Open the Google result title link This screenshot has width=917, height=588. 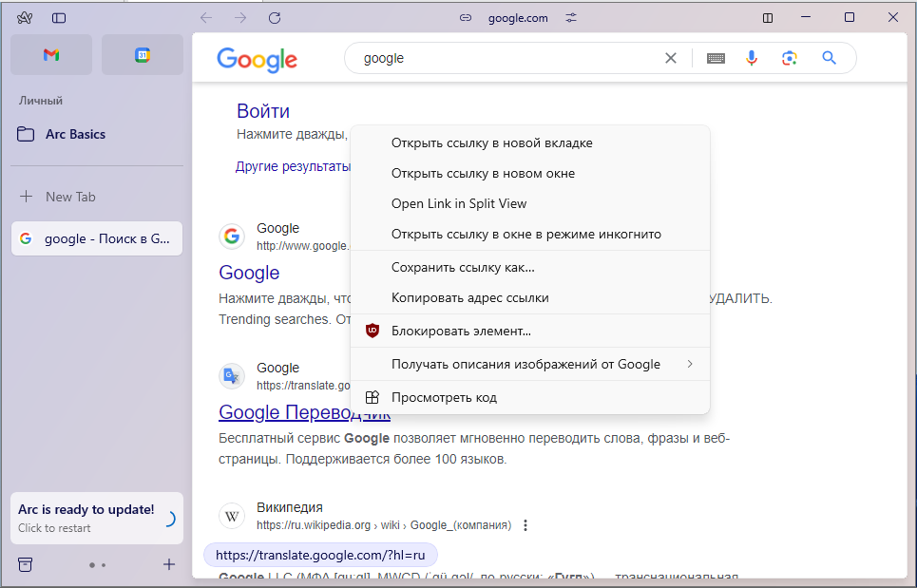[249, 273]
